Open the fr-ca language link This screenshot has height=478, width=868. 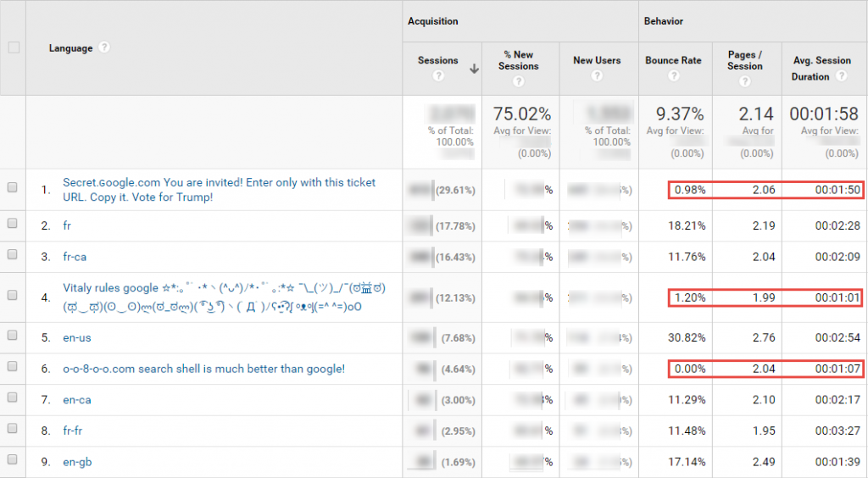click(x=74, y=257)
